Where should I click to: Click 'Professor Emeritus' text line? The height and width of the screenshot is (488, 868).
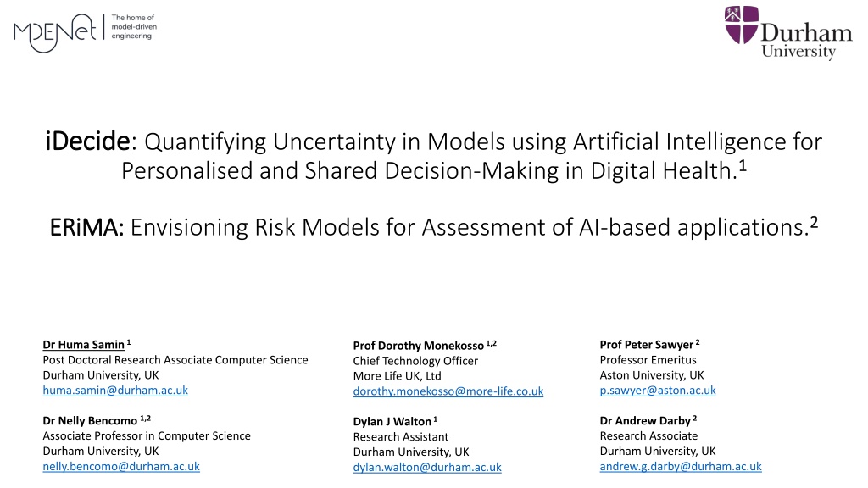648,359
